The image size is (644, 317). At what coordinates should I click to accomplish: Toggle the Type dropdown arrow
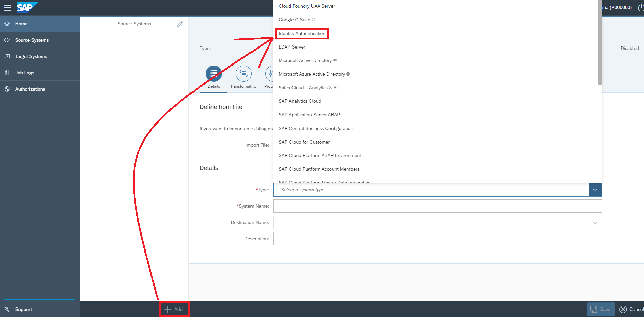595,190
